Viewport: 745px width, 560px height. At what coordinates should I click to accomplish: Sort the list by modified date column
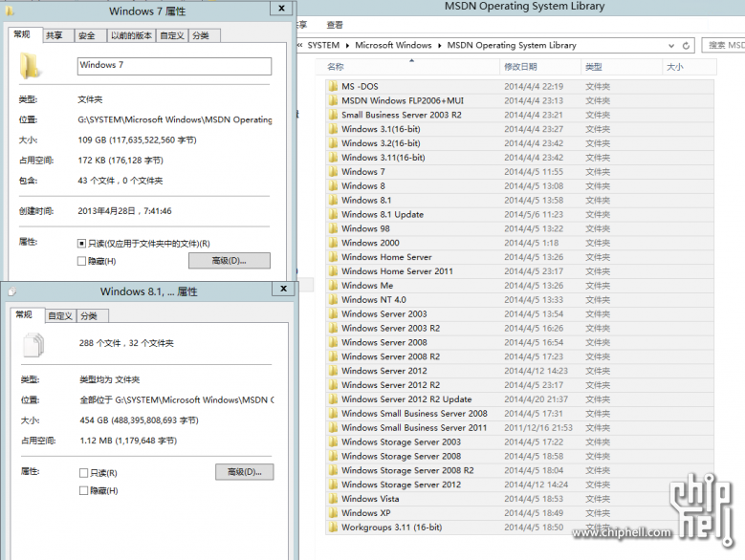(x=540, y=67)
